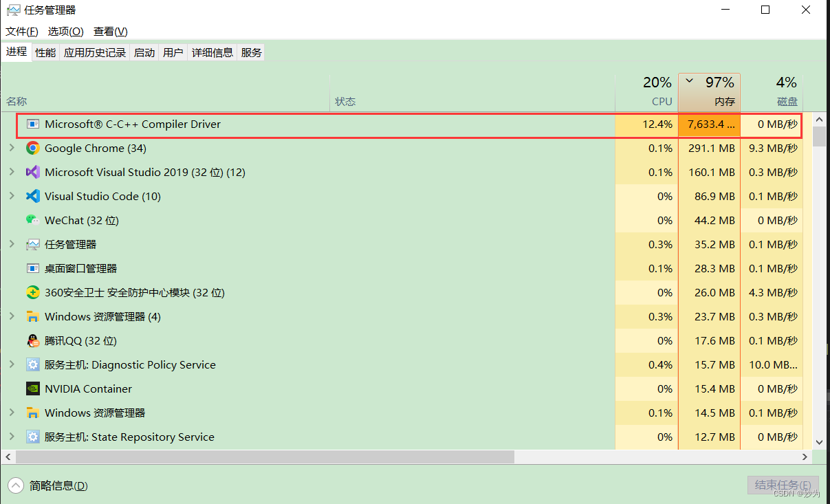The height and width of the screenshot is (504, 830).
Task: Click the Google Chrome process icon
Action: pos(33,148)
